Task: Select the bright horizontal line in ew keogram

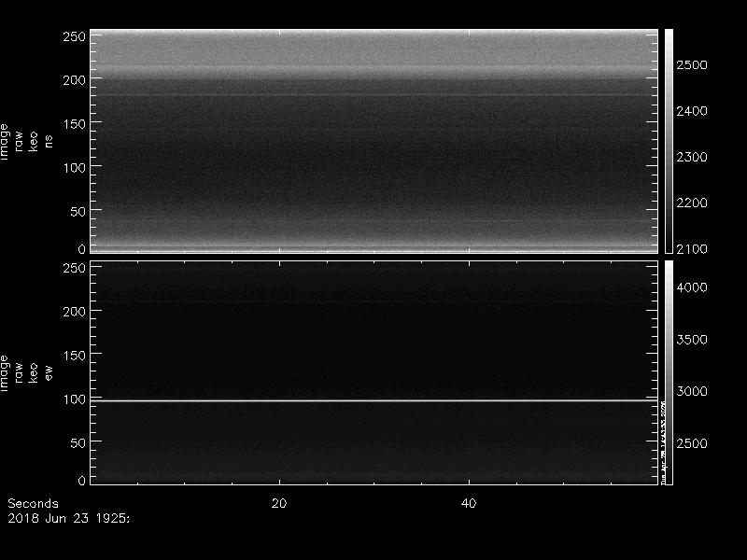Action: pos(374,400)
